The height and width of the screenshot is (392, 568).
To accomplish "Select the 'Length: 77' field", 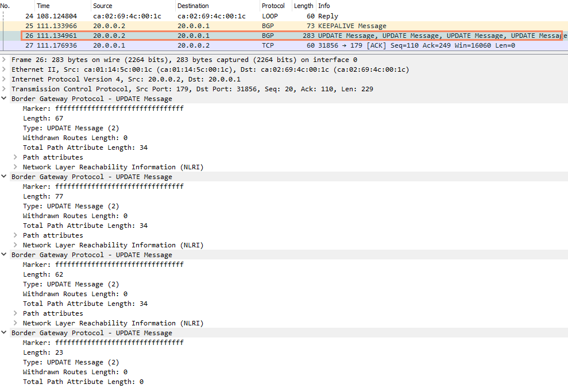I will (42, 196).
